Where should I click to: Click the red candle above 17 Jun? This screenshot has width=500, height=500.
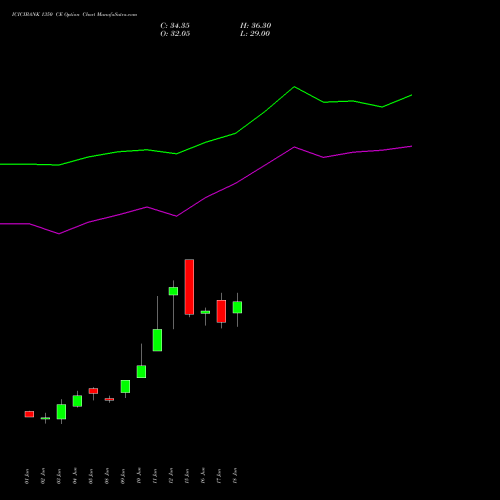tap(221, 311)
